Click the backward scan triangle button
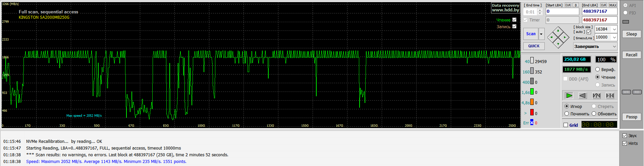The width and height of the screenshot is (644, 166). click(583, 96)
